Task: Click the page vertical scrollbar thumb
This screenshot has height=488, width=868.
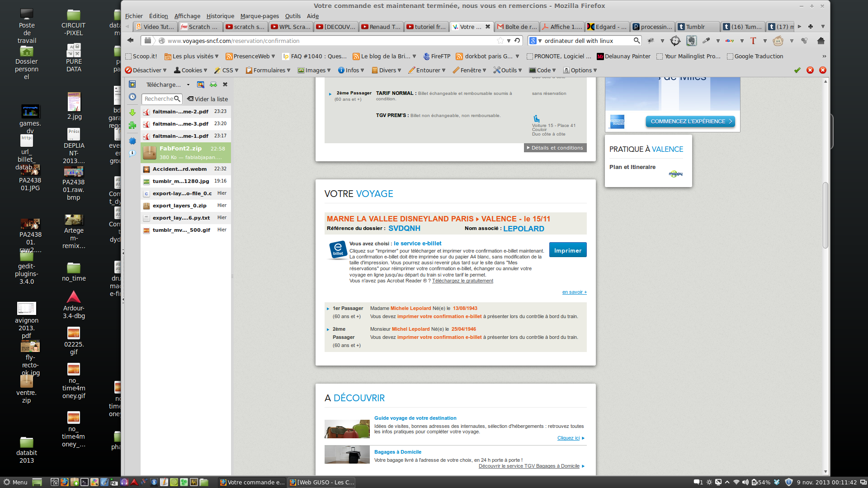Action: [825, 215]
